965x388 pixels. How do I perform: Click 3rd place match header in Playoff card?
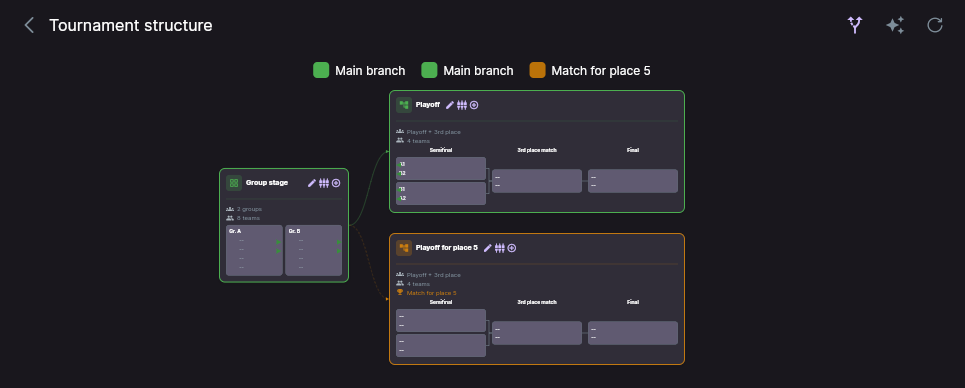pos(537,150)
